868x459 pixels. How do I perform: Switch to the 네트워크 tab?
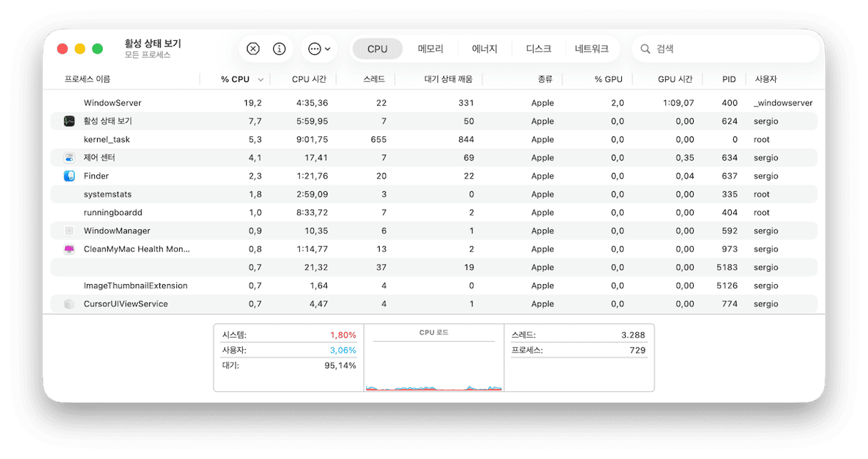592,49
